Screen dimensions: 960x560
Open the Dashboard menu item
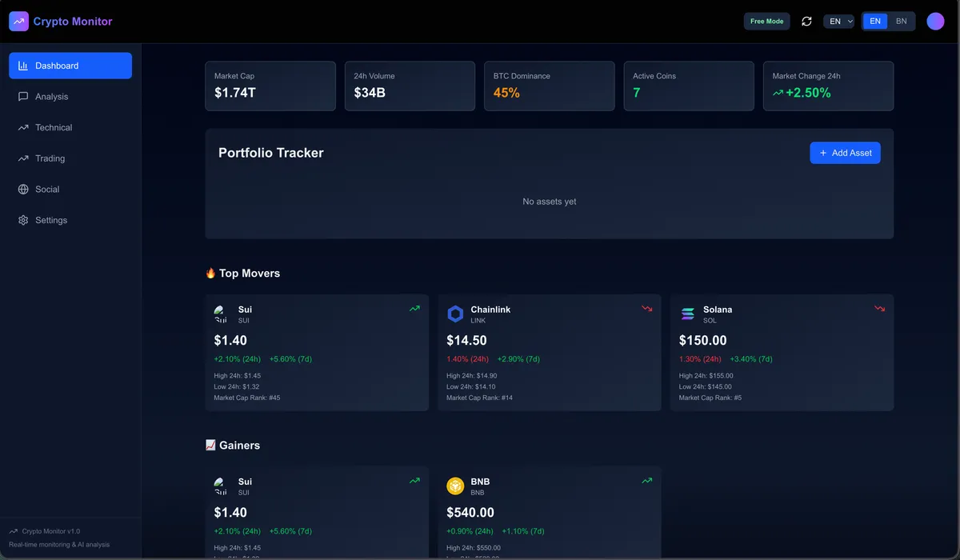click(x=70, y=66)
